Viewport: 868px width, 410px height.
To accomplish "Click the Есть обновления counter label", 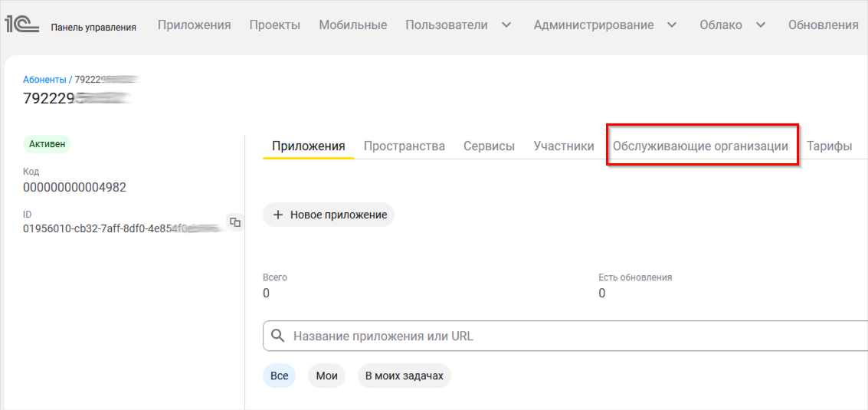I will pyautogui.click(x=636, y=277).
